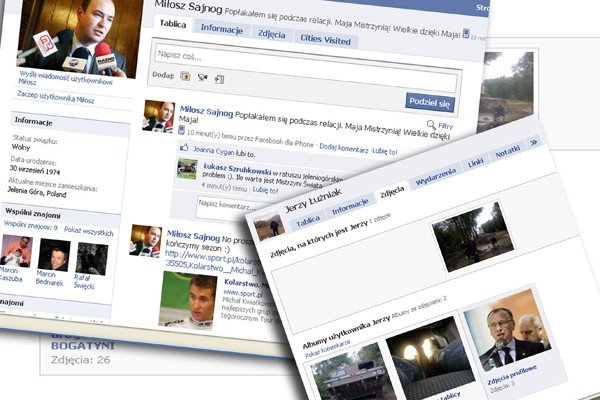Click avatar beside 'kończymy sezon' post
Screen dimensions: 600x400
point(145,241)
